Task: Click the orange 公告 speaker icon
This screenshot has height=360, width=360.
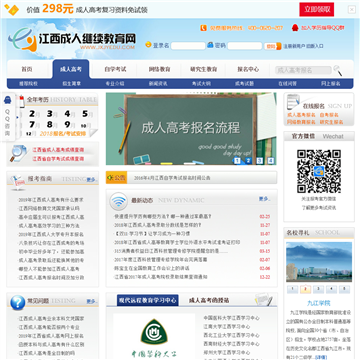Action: (x=116, y=178)
